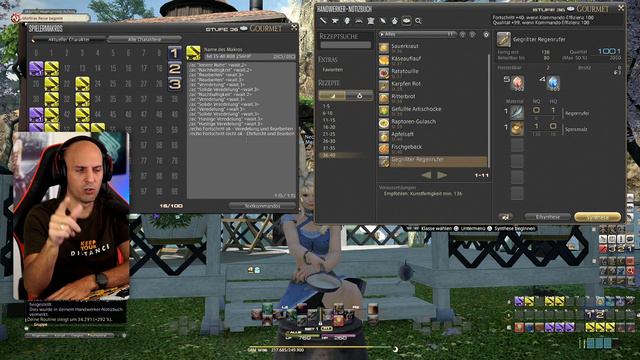The width and height of the screenshot is (640, 360).
Task: Click the macro name input field
Action: 250,56
